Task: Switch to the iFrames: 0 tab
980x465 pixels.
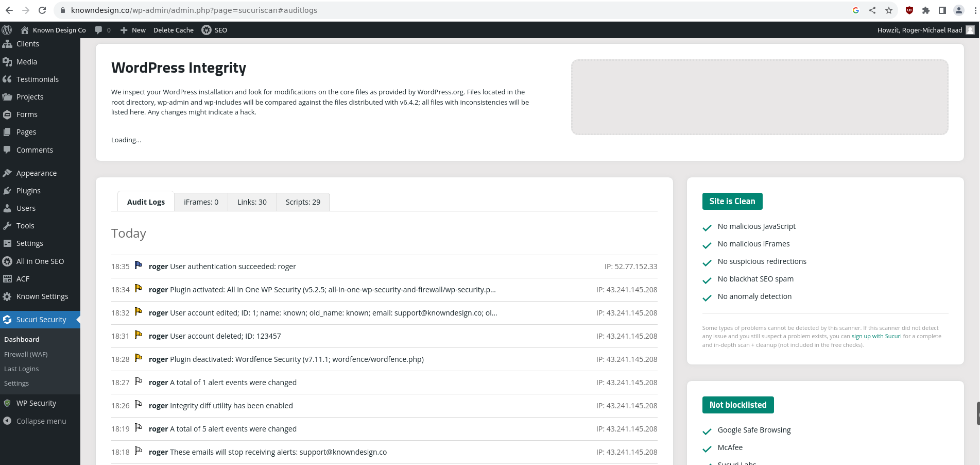Action: [201, 202]
